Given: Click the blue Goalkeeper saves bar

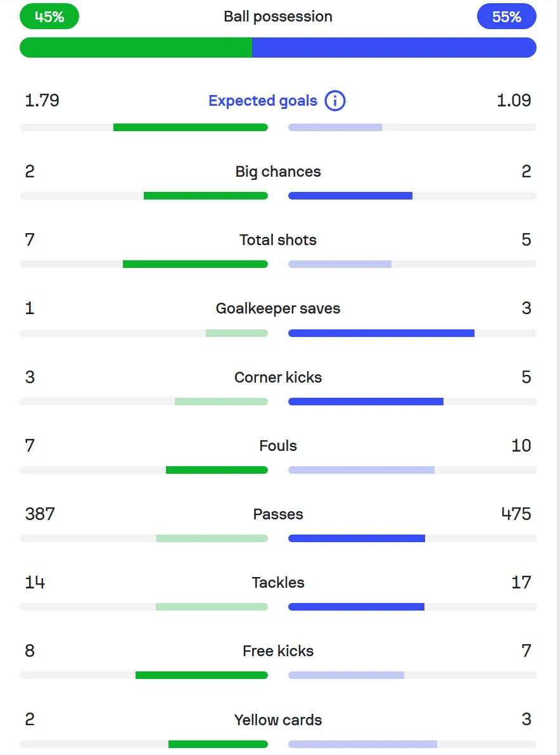Looking at the screenshot, I should 381,333.
